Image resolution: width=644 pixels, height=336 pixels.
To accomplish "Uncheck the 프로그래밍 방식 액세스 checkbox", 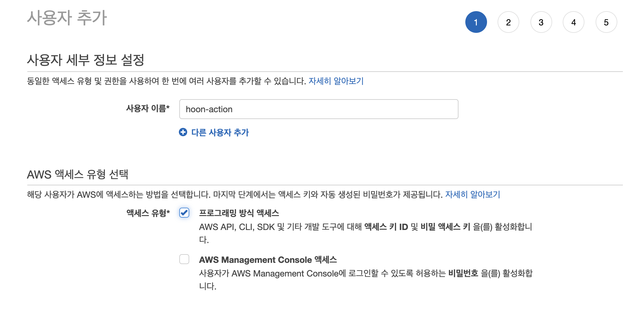I will (x=184, y=213).
